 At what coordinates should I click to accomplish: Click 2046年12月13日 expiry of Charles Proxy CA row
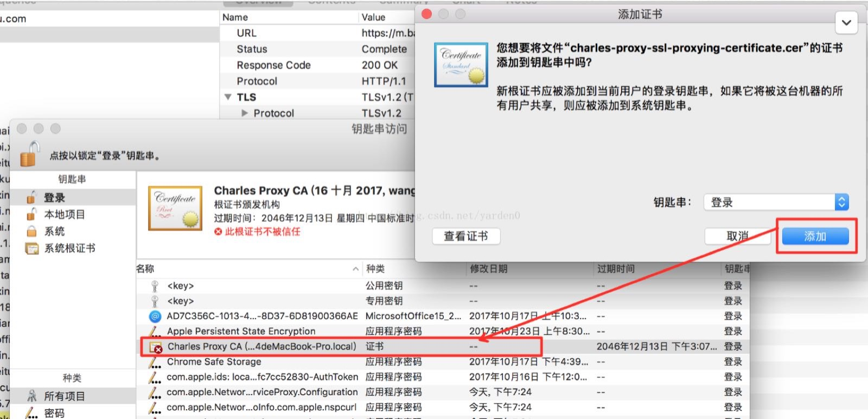click(x=656, y=346)
